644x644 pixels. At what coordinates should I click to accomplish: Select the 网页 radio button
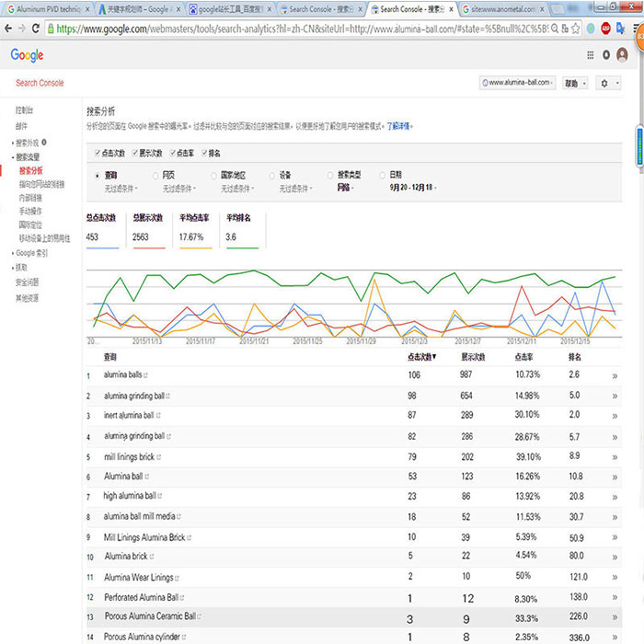[155, 176]
